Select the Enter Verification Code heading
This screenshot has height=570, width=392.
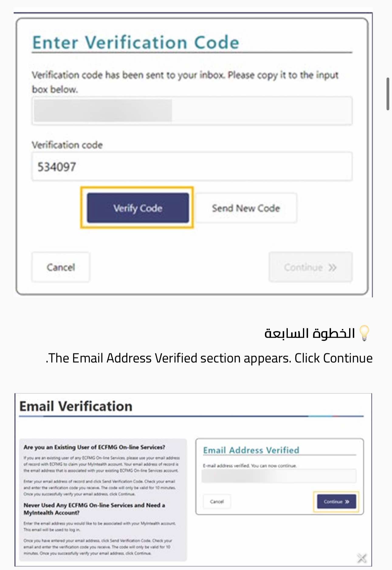tap(136, 42)
